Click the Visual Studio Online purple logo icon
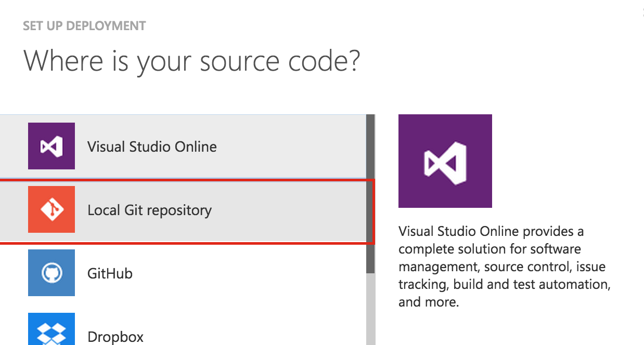The height and width of the screenshot is (345, 644). click(x=51, y=146)
